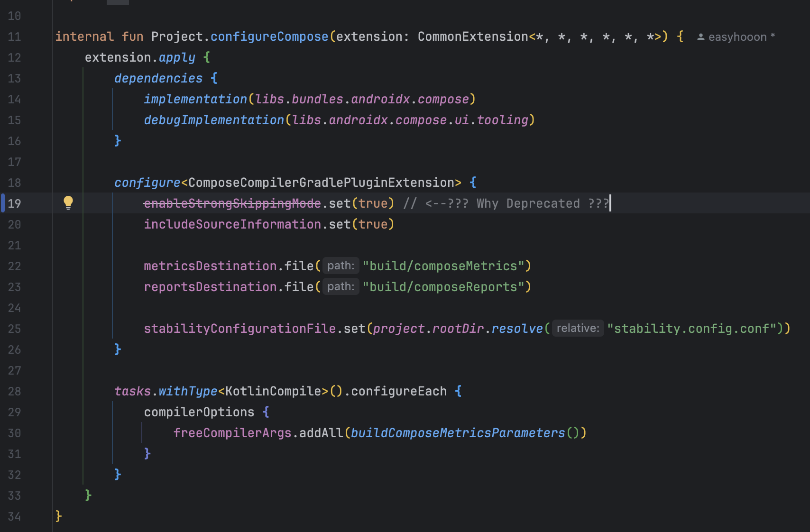Screen dimensions: 810x532
Task: Select the 'internal' keyword
Action: [84, 37]
